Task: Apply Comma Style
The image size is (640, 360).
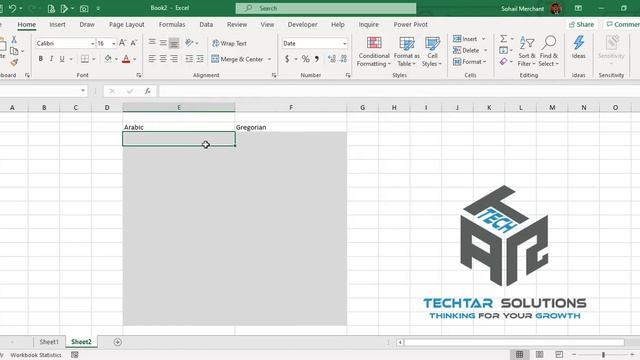Action: 317,59
